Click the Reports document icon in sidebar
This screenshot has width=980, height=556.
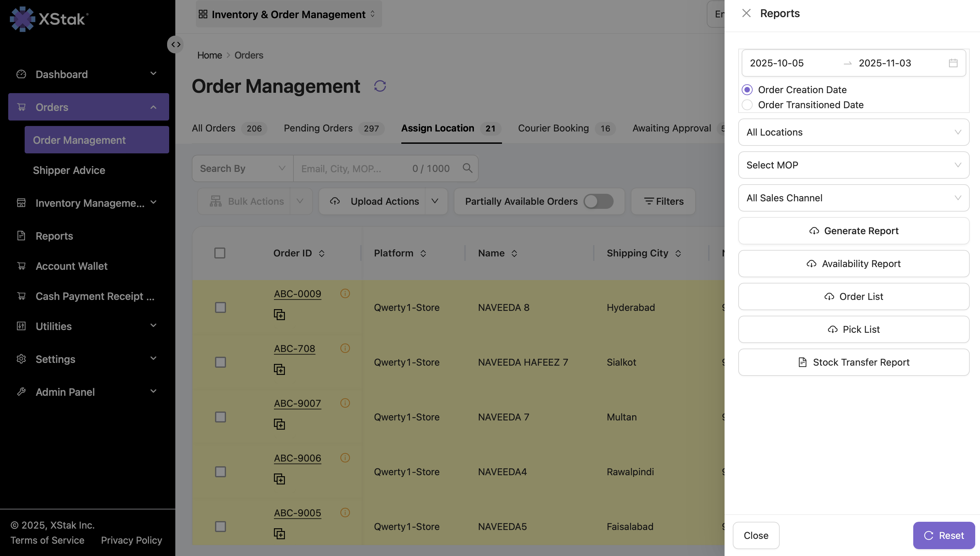(x=21, y=236)
